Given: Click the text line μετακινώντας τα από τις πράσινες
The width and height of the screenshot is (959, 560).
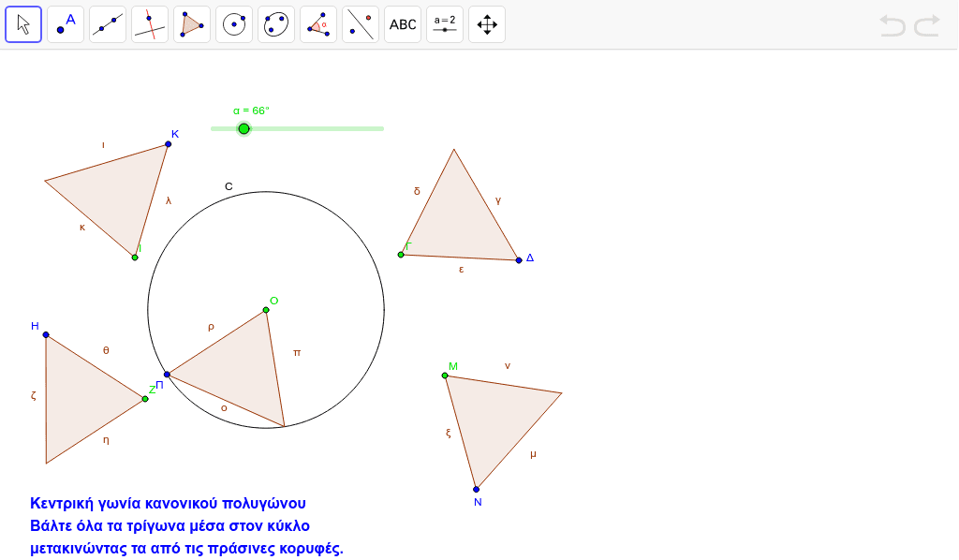Looking at the screenshot, I should coord(186,549).
